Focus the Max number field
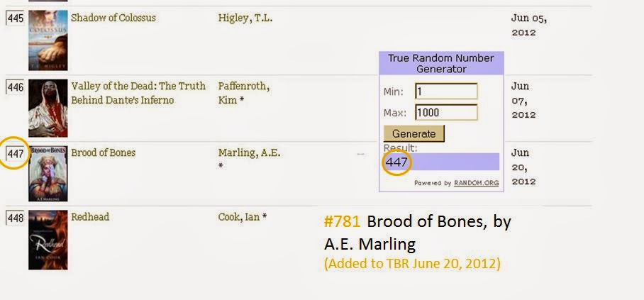The width and height of the screenshot is (644, 300). (446, 112)
